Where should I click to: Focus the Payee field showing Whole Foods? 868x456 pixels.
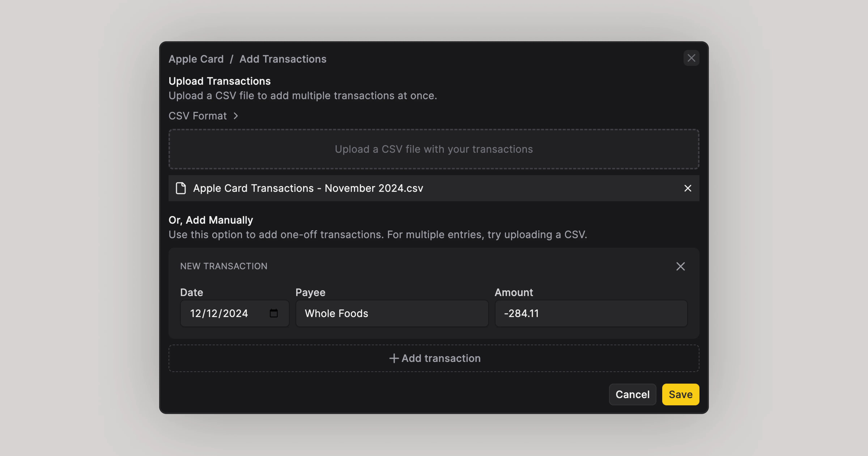392,313
